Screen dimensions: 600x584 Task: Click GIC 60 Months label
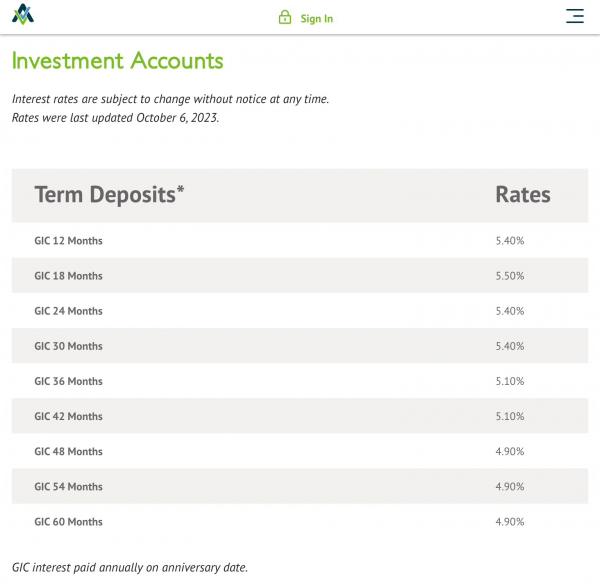click(x=68, y=521)
